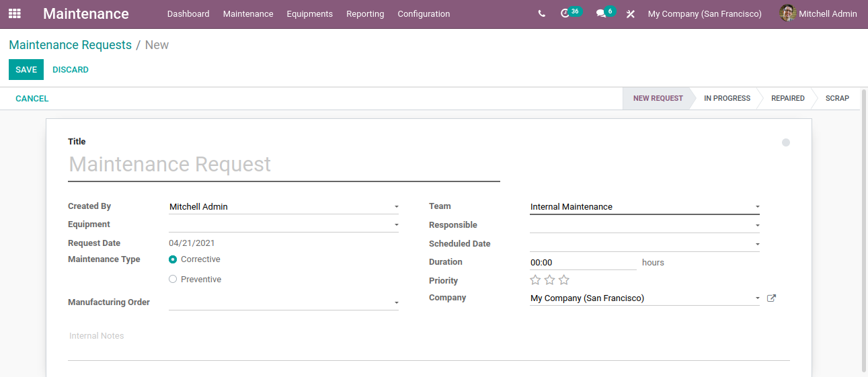
Task: Click the kanban state grey dot
Action: coord(786,142)
